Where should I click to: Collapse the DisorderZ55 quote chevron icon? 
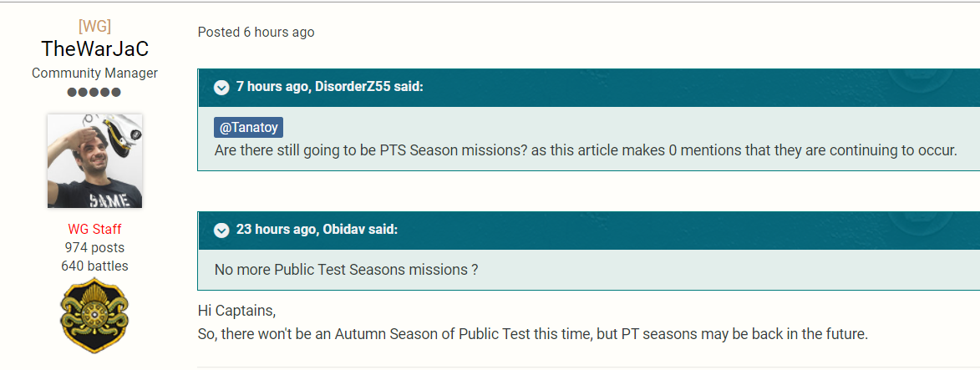[x=221, y=87]
